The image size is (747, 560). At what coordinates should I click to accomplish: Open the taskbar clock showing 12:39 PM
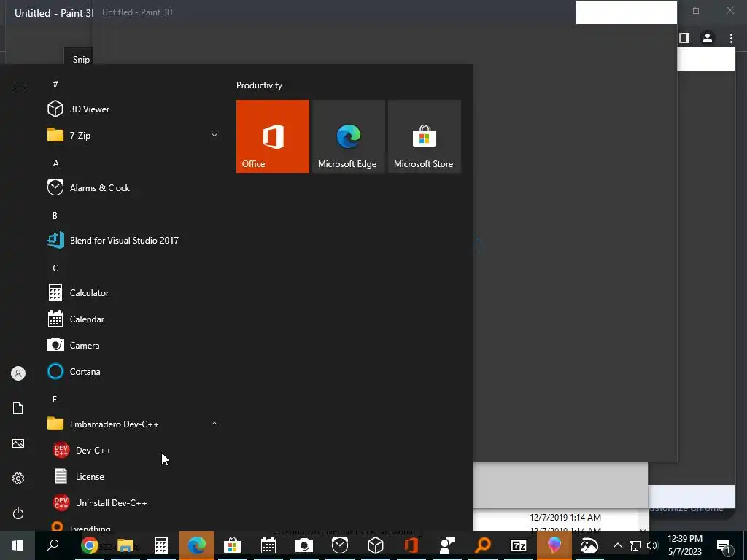tap(685, 545)
